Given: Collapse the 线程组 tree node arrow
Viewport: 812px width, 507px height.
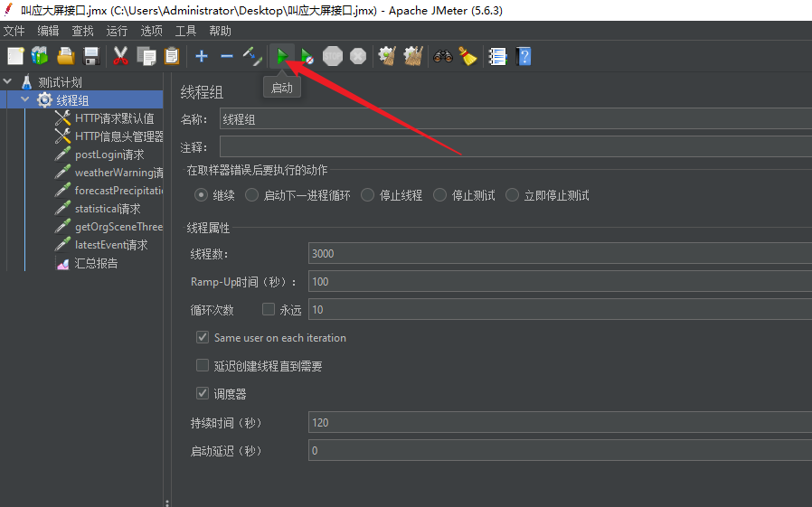Looking at the screenshot, I should coord(24,99).
